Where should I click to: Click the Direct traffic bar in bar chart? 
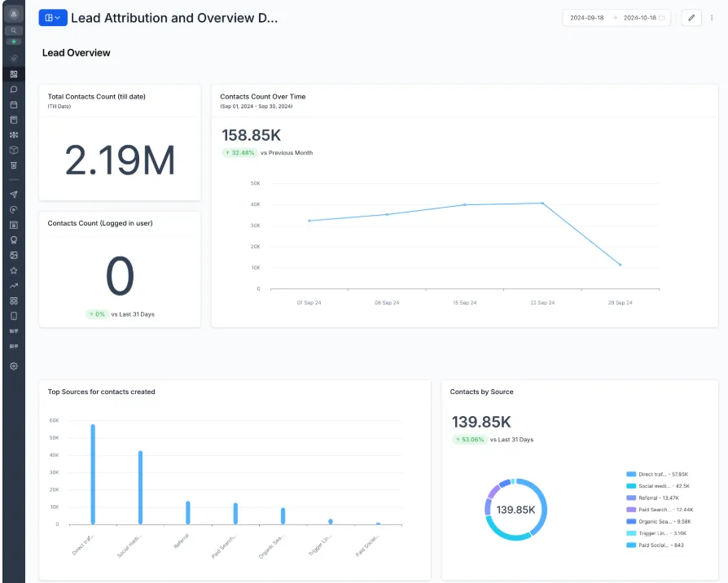(93, 474)
